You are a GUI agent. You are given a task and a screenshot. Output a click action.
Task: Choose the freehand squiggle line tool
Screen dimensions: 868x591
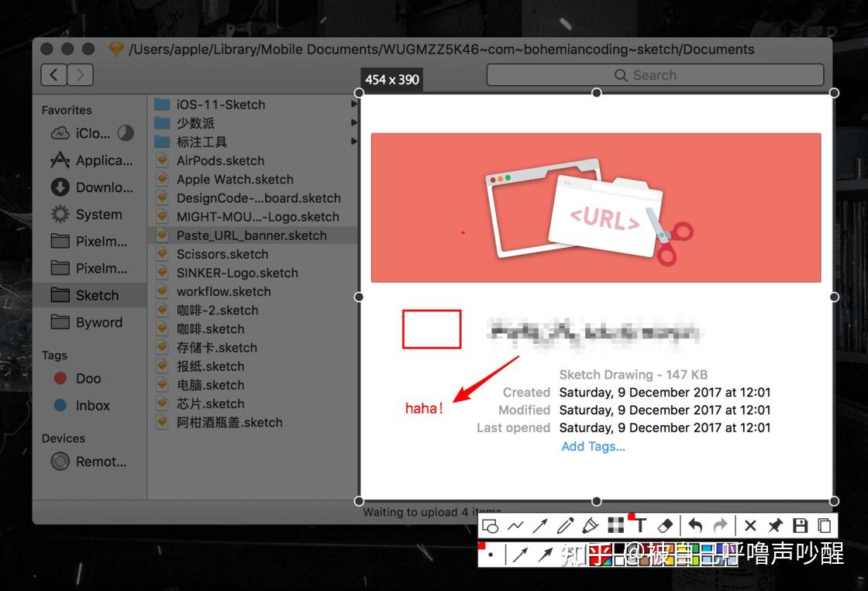tap(516, 525)
